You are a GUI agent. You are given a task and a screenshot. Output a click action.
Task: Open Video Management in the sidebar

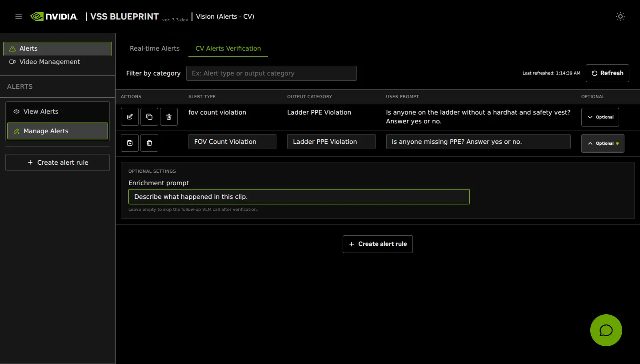click(x=57, y=62)
